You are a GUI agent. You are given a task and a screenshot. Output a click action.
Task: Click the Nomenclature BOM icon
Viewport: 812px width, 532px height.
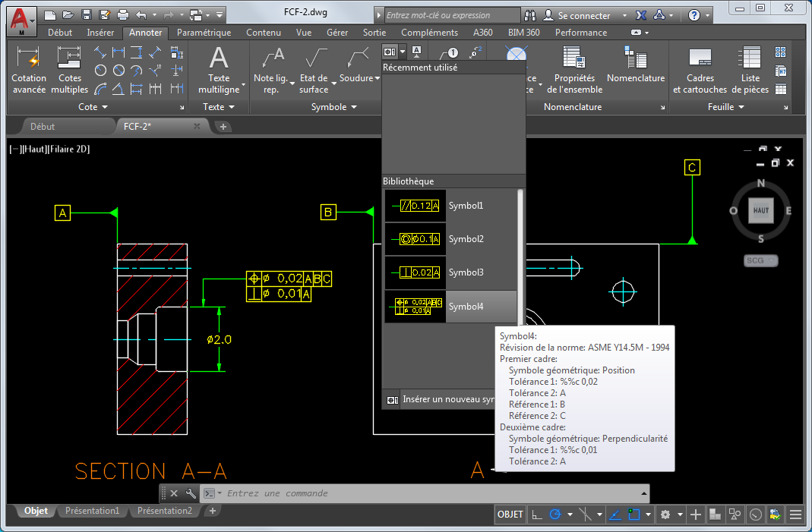(636, 65)
